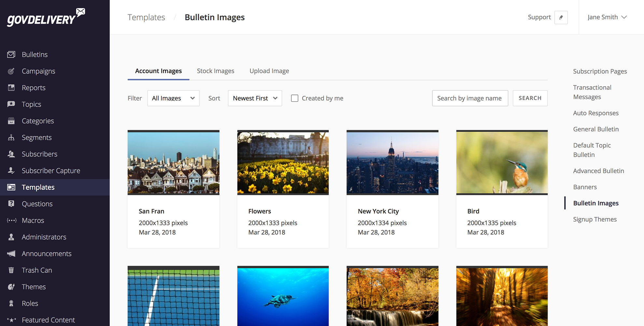
Task: Toggle the Macros sidebar item
Action: point(33,220)
